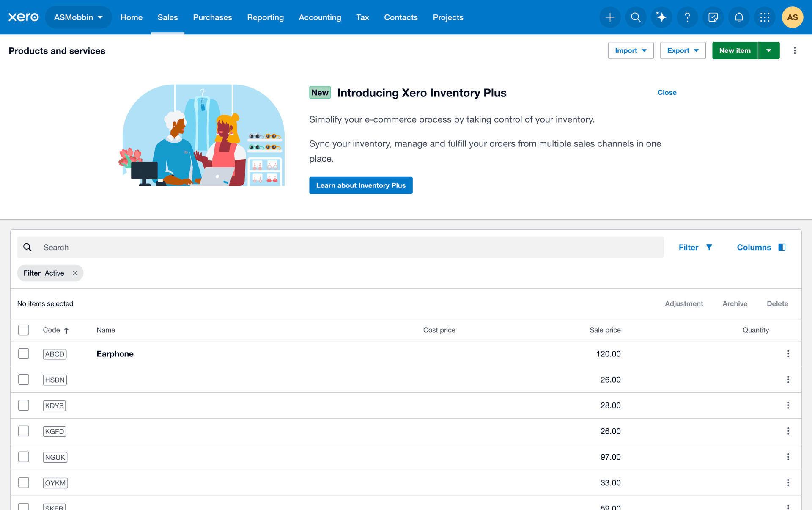Expand the ASMobbin organisation dropdown
This screenshot has width=812, height=510.
78,17
